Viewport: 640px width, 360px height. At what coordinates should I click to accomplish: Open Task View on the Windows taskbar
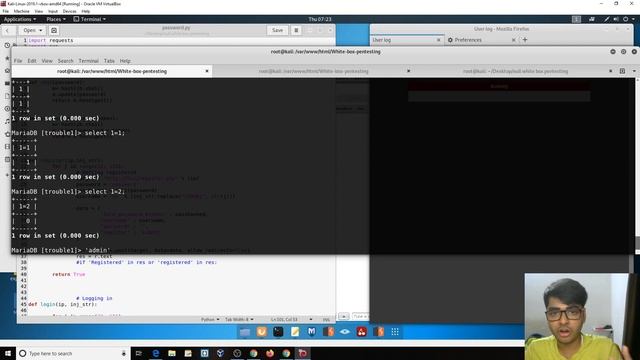[139, 353]
